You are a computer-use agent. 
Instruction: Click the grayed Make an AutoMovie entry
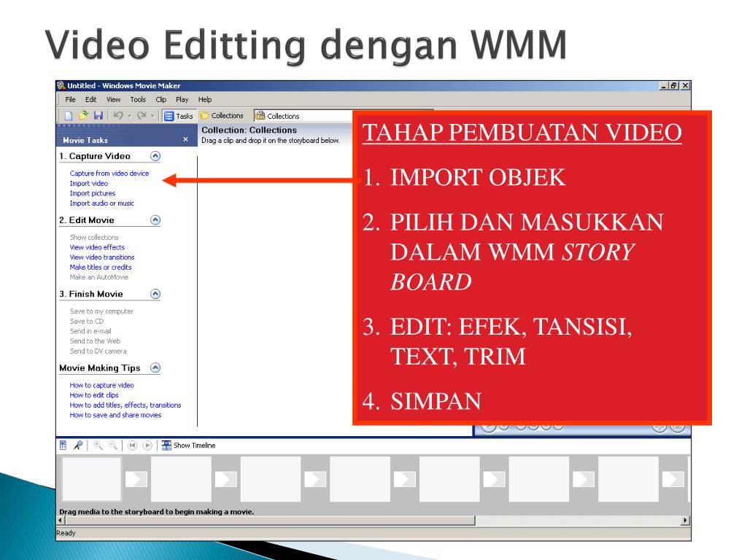[x=98, y=277]
